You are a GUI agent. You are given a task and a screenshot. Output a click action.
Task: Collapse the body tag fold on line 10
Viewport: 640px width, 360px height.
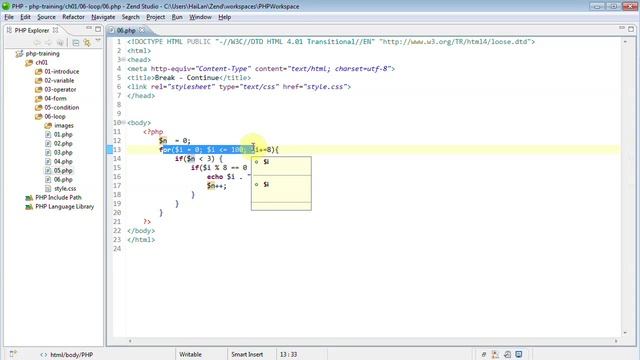(x=123, y=122)
